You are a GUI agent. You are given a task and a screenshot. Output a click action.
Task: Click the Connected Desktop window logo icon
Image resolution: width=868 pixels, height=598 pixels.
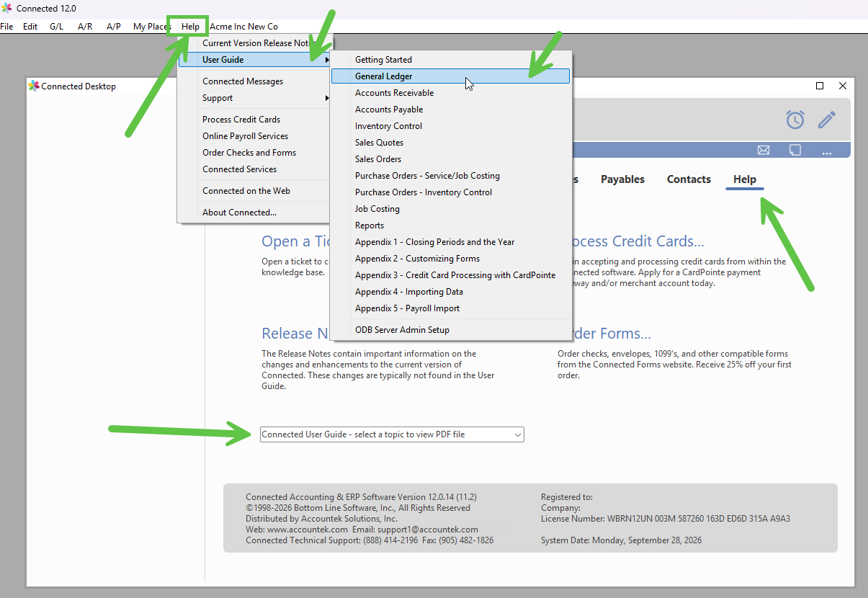pyautogui.click(x=34, y=86)
